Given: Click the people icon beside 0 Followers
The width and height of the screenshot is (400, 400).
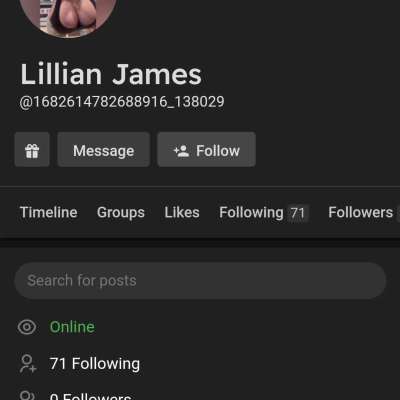Looking at the screenshot, I should tap(27, 396).
